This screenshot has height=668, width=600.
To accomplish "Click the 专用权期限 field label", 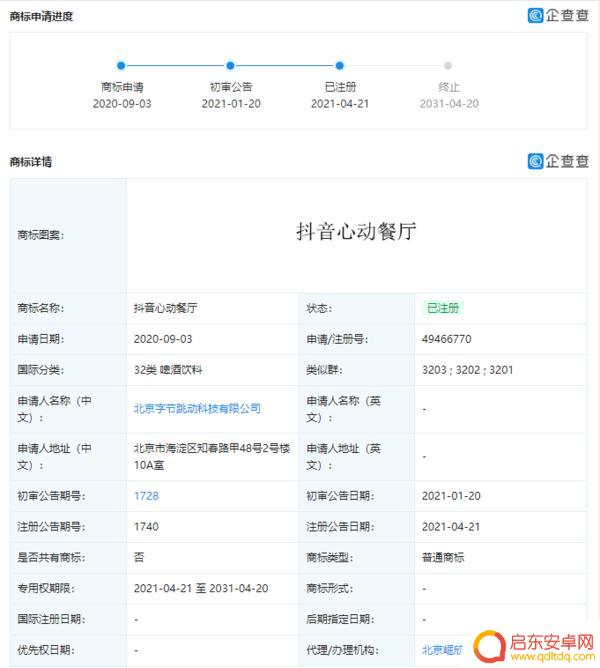I will coord(46,588).
